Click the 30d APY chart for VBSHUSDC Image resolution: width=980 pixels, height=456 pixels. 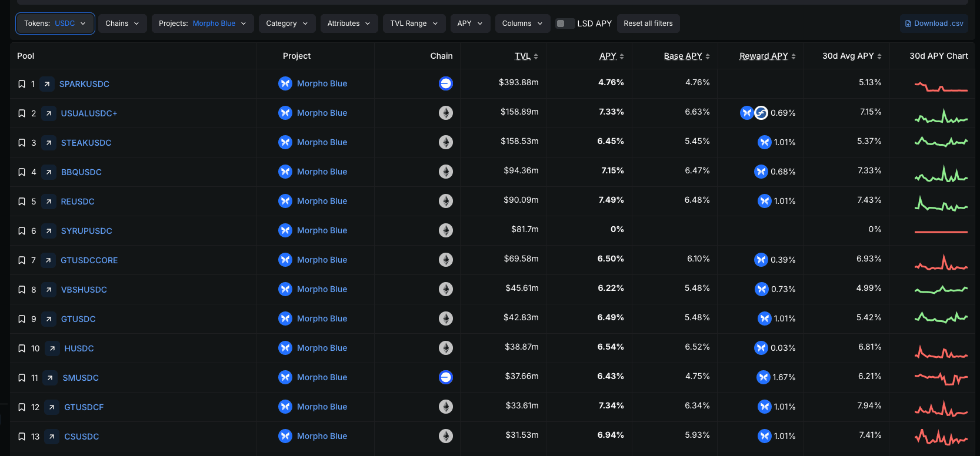point(941,290)
